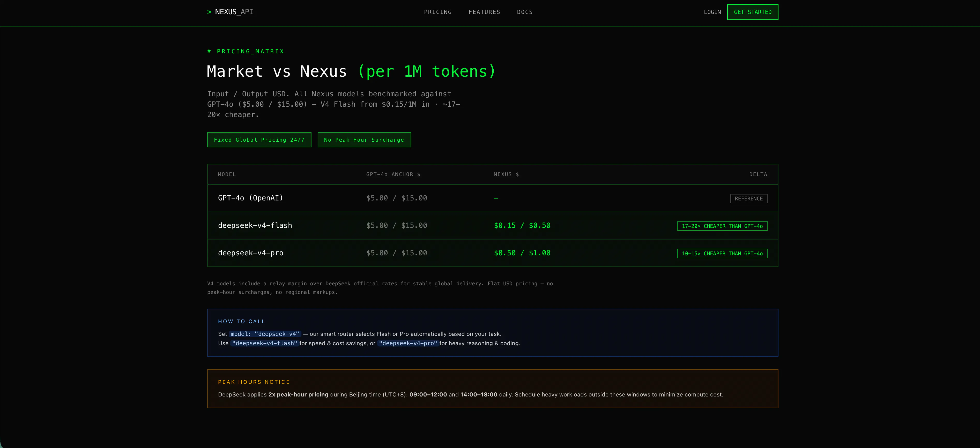Image resolution: width=980 pixels, height=448 pixels.
Task: Click the GPT-4o ANCHOR $ column header
Action: pos(393,175)
